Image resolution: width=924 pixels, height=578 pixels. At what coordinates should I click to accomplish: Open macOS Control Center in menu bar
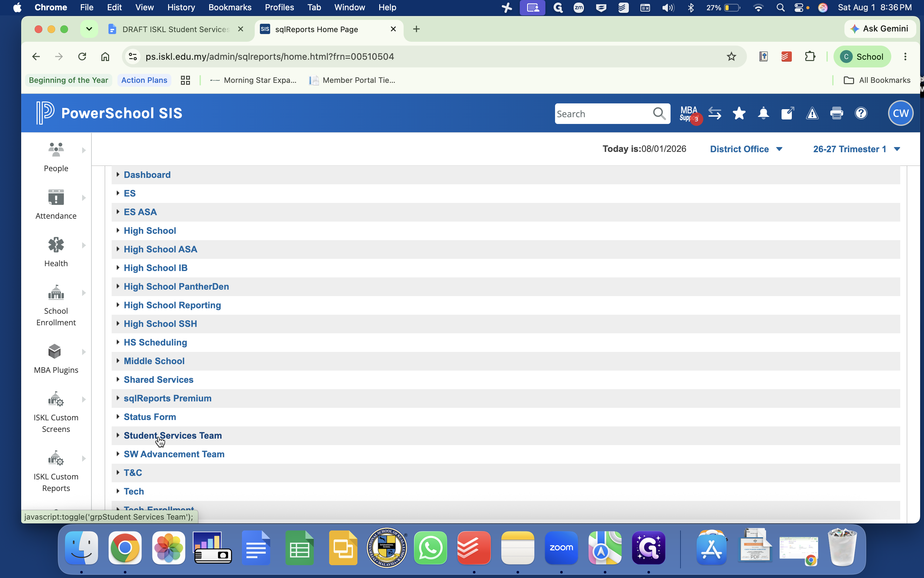coord(798,7)
